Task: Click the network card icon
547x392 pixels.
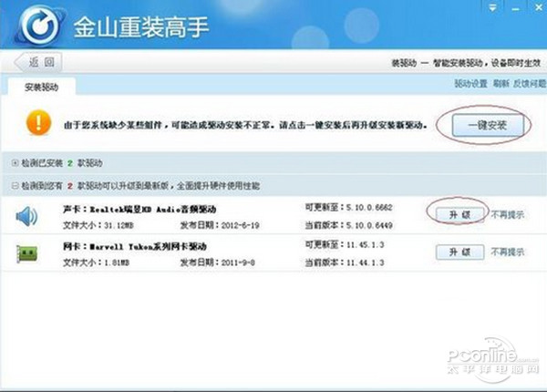Action: pyautogui.click(x=26, y=253)
